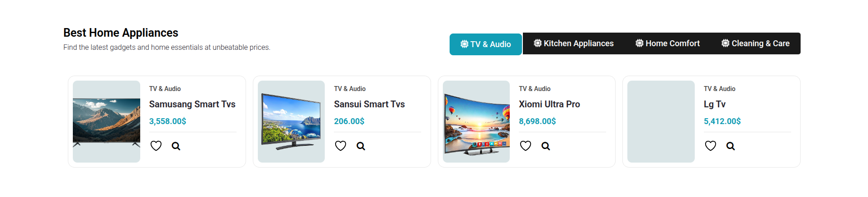Quick view the Samusang Smart Tvs
This screenshot has width=868, height=197.
point(176,146)
